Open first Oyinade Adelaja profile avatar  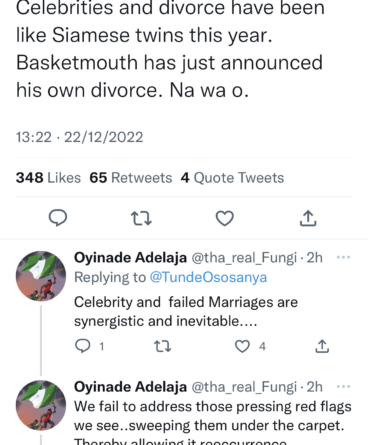tap(41, 276)
